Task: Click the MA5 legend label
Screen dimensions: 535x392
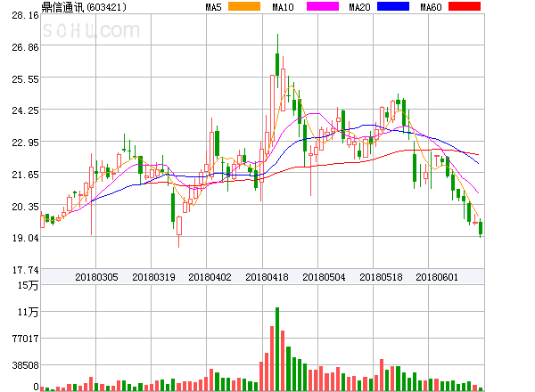Action: [x=214, y=7]
